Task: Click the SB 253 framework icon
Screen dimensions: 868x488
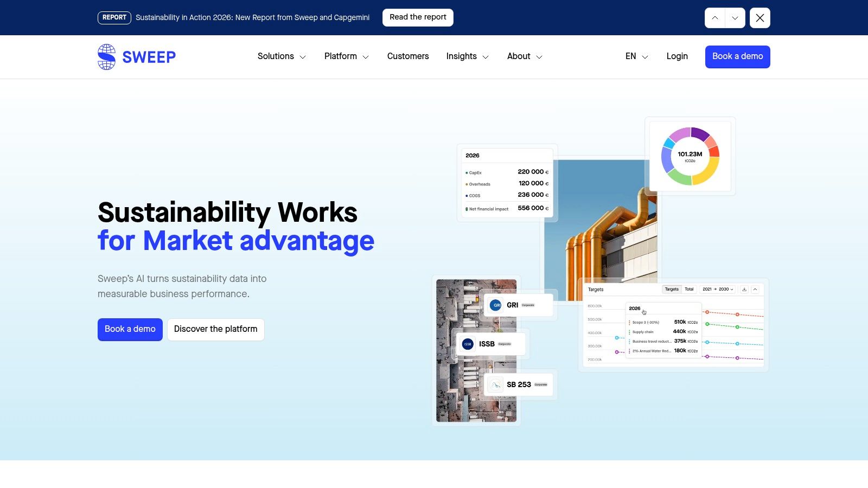Action: pyautogui.click(x=495, y=384)
